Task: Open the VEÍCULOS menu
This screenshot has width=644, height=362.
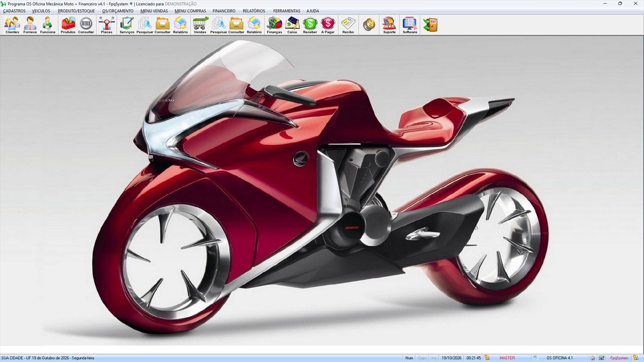Action: point(41,11)
